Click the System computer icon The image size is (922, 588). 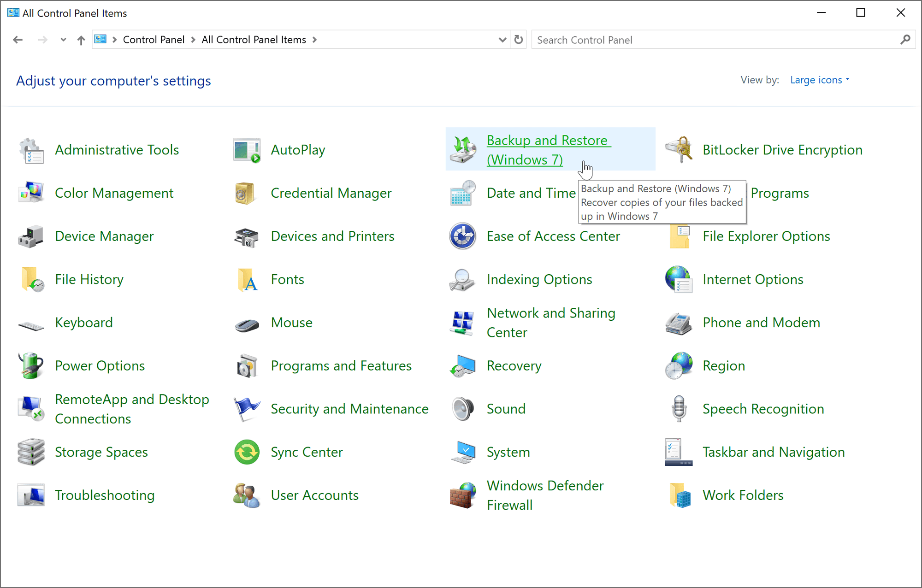[x=463, y=452]
